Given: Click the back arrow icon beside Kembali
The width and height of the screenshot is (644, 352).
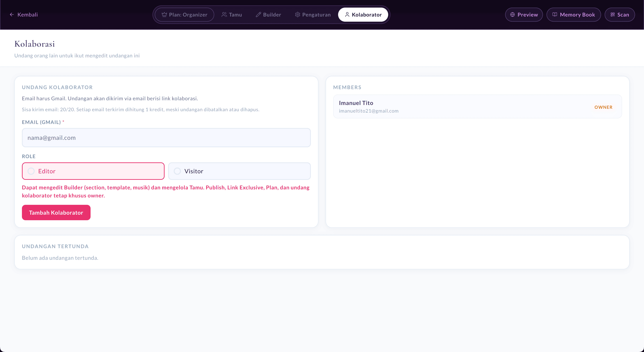Looking at the screenshot, I should [x=12, y=15].
